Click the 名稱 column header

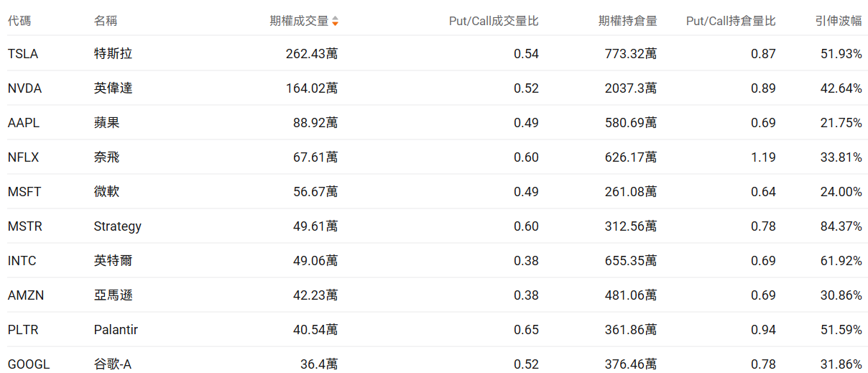[x=105, y=21]
